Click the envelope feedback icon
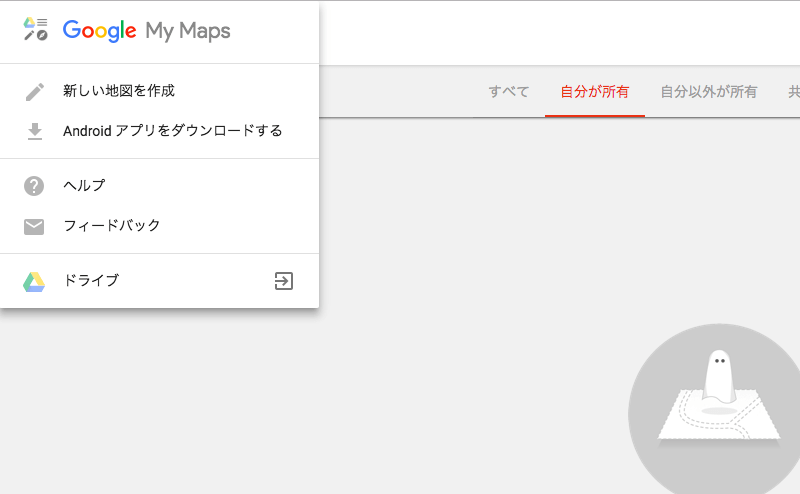Image resolution: width=800 pixels, height=494 pixels. point(34,227)
